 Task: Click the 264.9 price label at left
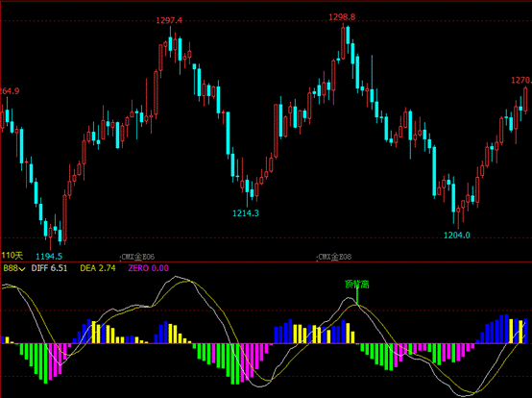coord(10,91)
